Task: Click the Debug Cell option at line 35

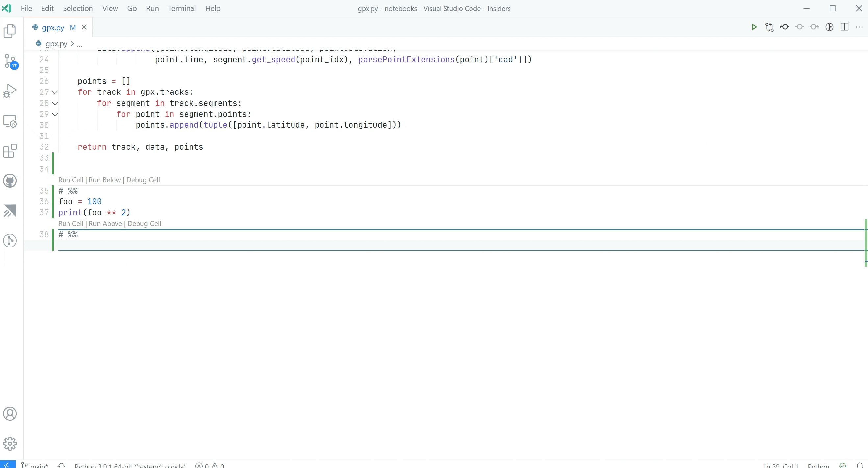Action: point(143,179)
